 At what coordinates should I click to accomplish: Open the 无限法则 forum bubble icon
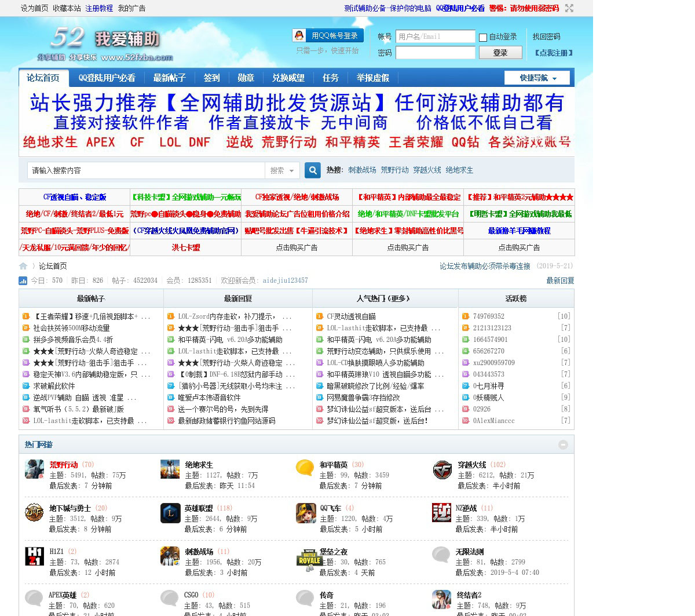click(x=441, y=555)
